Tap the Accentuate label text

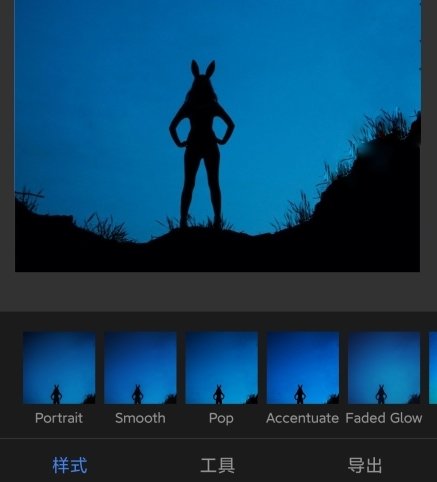[302, 418]
